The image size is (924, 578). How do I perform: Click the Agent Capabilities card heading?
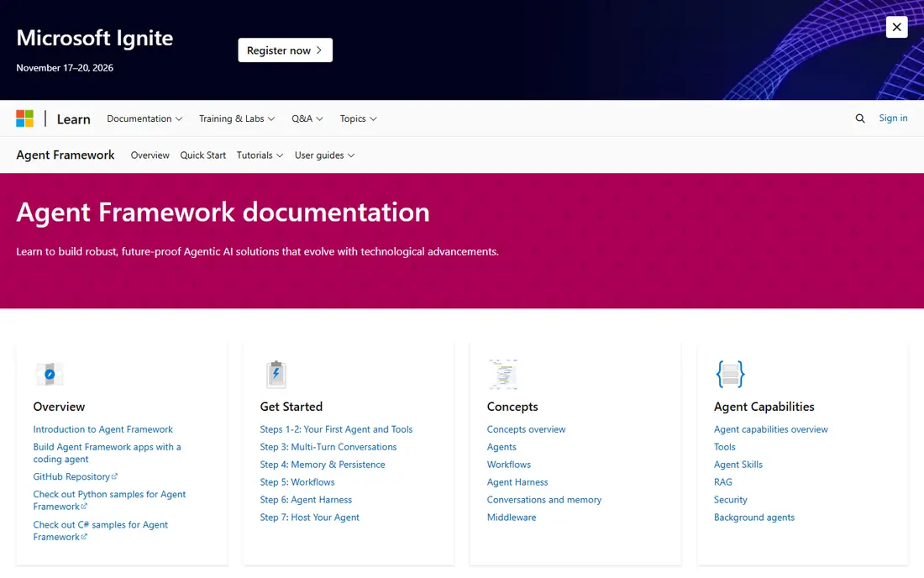[x=764, y=407]
